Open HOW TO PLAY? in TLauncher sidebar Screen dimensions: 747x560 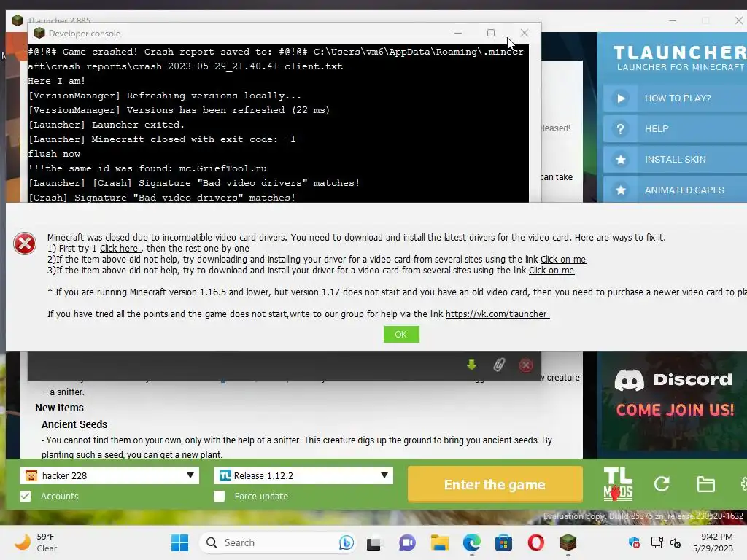[x=675, y=98]
